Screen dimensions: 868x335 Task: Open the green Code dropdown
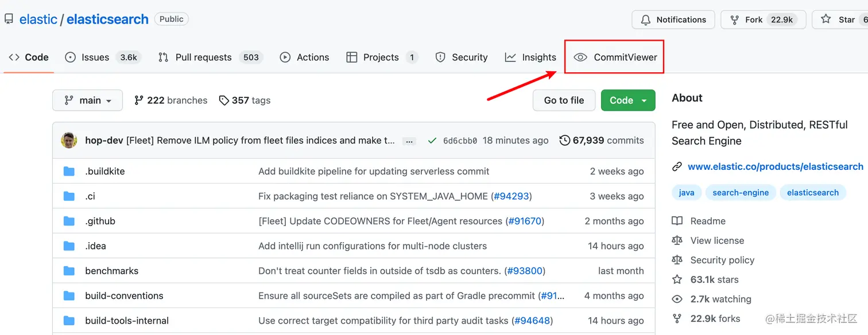pyautogui.click(x=628, y=100)
